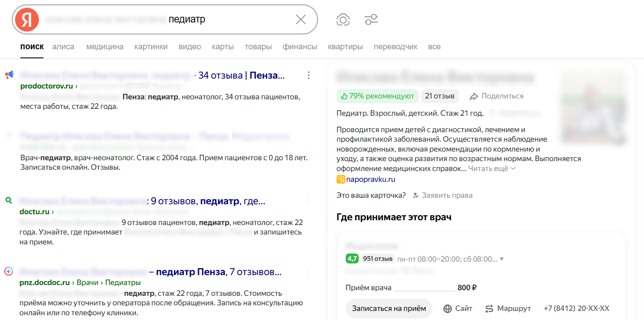Open the 21 отзыв reviews badge

coord(440,96)
